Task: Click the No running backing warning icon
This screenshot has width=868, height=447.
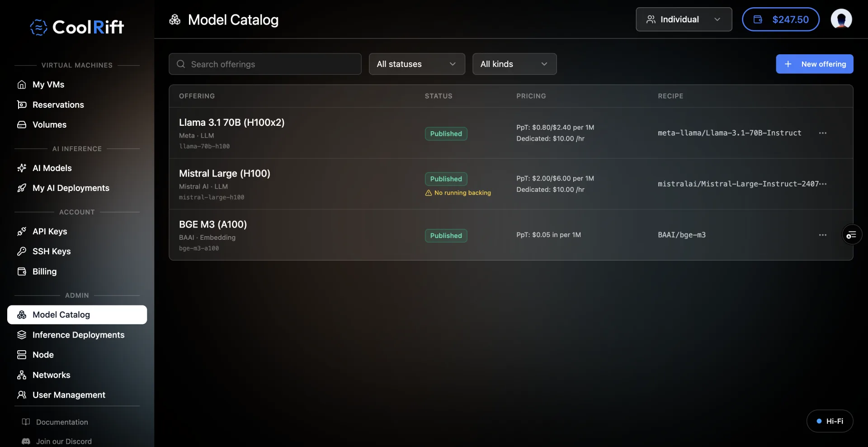Action: (x=429, y=193)
